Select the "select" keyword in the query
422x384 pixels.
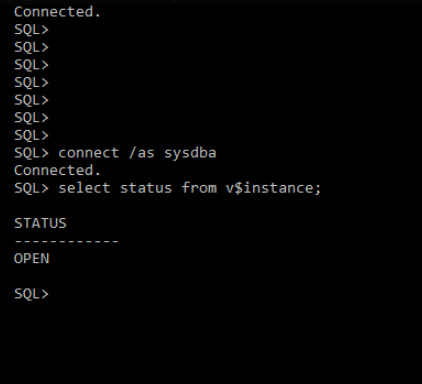point(84,188)
